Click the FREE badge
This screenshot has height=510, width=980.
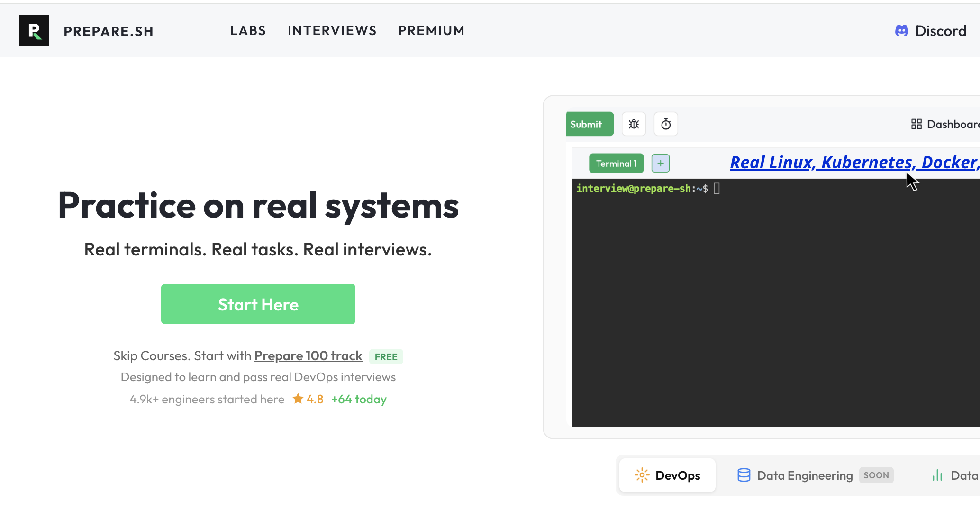point(386,357)
